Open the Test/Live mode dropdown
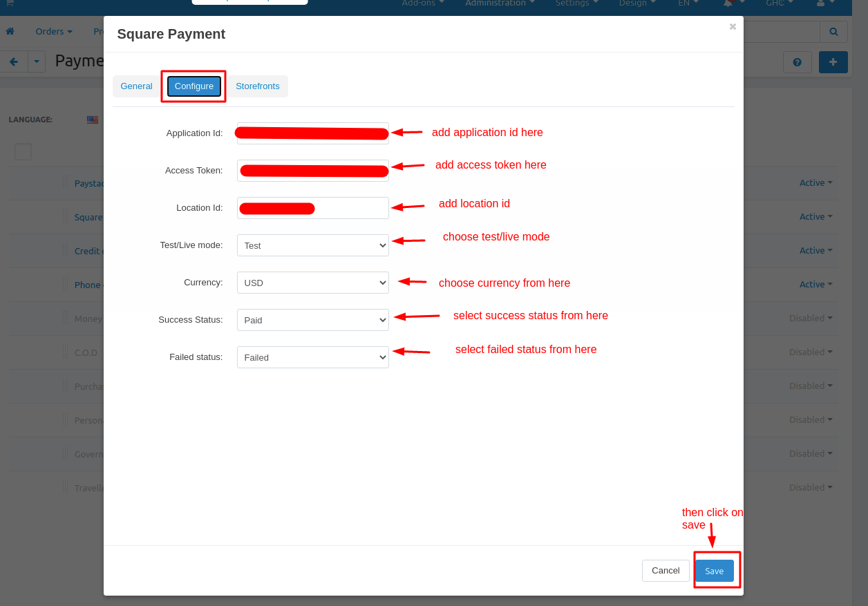The image size is (868, 606). (x=312, y=245)
